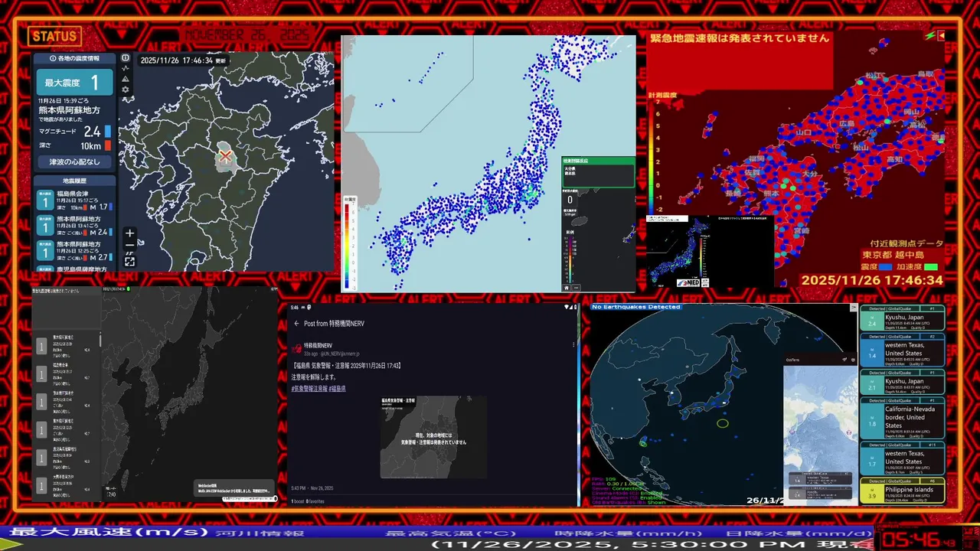
Task: Click the 緊急地震速報は発表されていません banner
Action: 740,37
